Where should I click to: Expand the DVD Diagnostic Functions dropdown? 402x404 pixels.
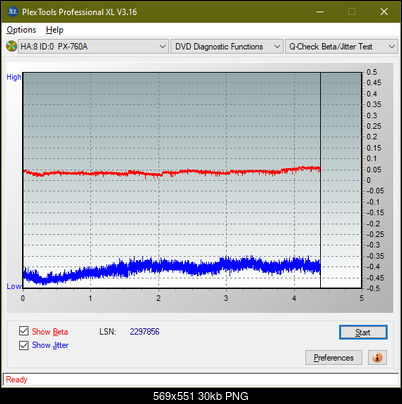point(227,47)
